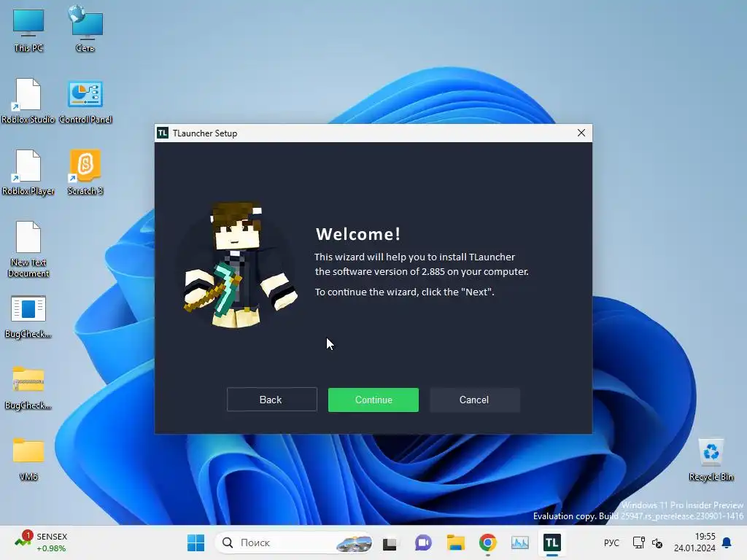Open Task View from the taskbar
The width and height of the screenshot is (747, 560).
[x=390, y=542]
